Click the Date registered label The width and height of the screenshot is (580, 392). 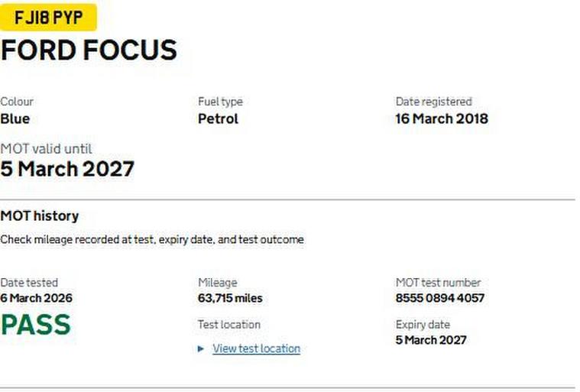433,101
